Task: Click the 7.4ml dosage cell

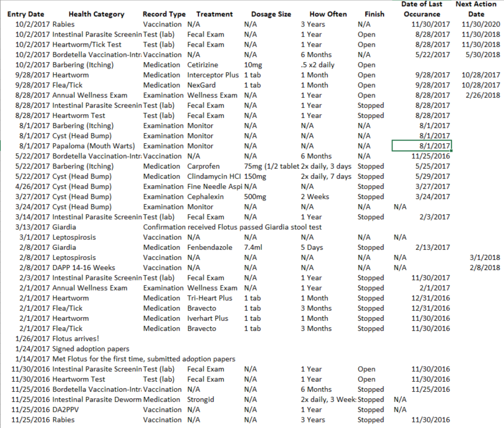Action: 253,247
